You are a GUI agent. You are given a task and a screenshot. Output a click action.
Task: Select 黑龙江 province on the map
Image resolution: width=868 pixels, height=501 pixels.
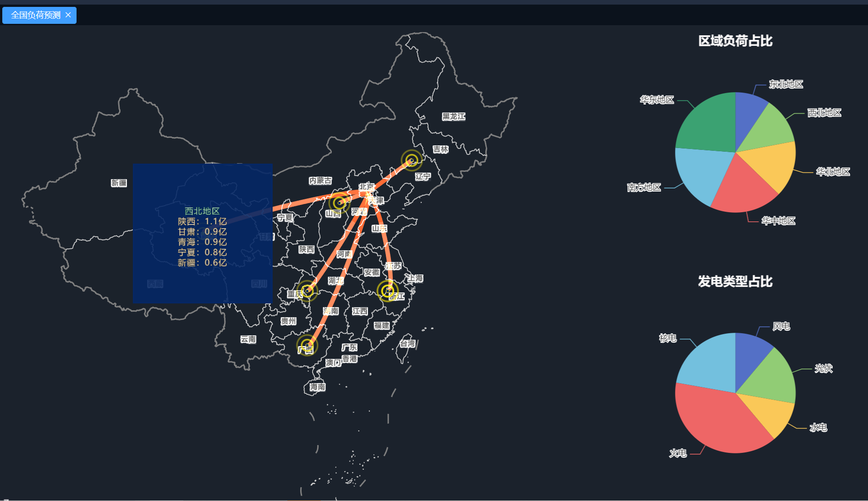[453, 116]
